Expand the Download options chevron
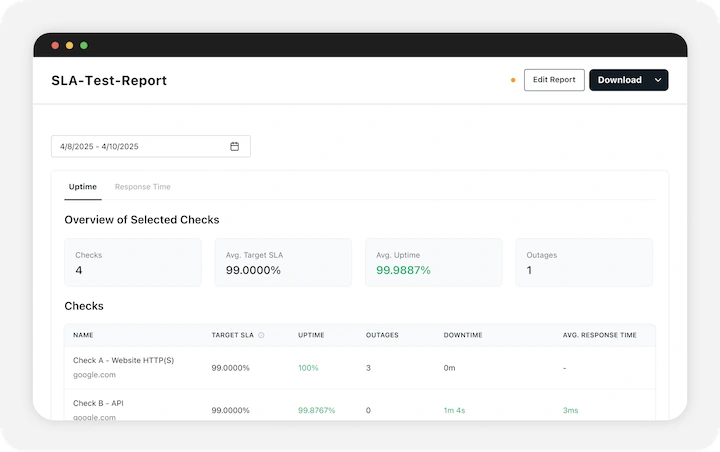The height and width of the screenshot is (452, 720). 657,80
